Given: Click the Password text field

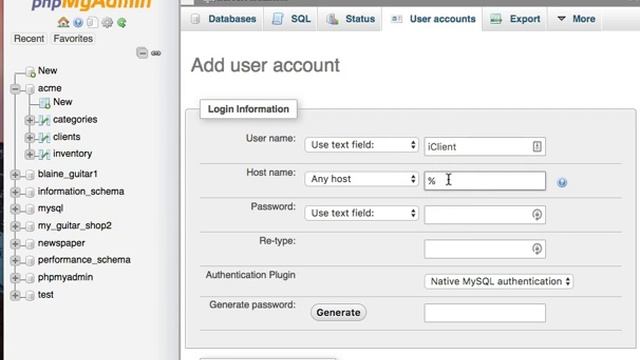Looking at the screenshot, I should (484, 215).
